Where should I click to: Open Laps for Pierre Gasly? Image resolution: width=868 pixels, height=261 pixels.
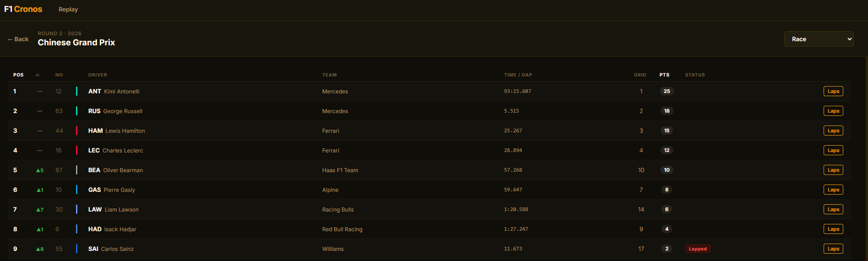pyautogui.click(x=833, y=190)
